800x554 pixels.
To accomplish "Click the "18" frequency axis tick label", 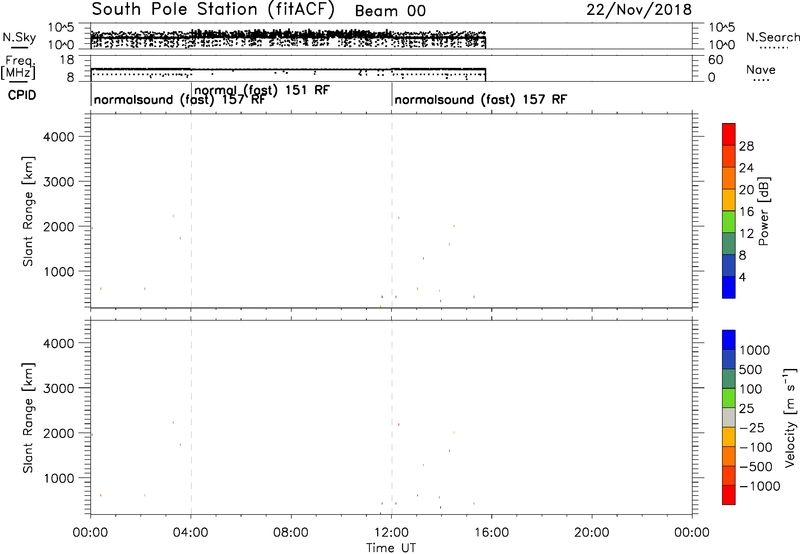I will [67, 60].
